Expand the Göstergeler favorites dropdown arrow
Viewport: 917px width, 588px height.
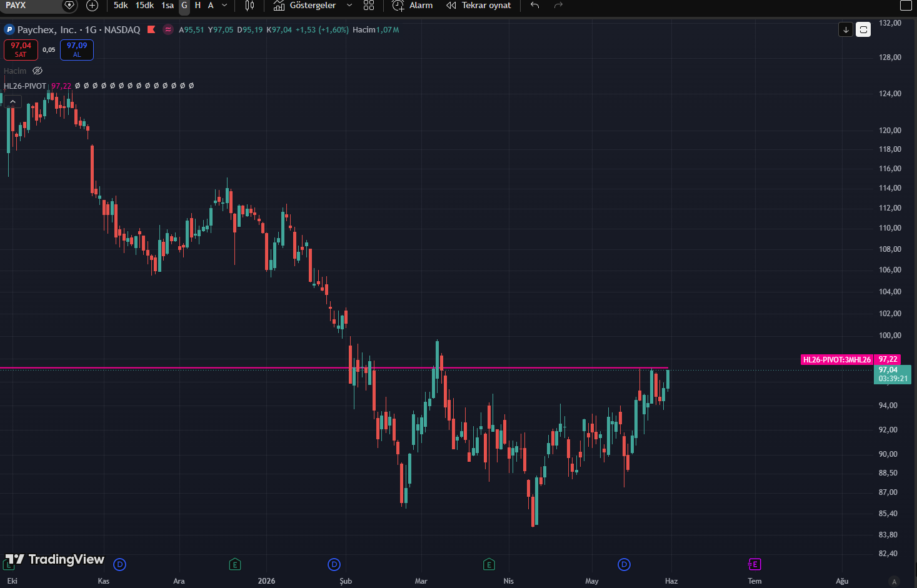point(349,6)
